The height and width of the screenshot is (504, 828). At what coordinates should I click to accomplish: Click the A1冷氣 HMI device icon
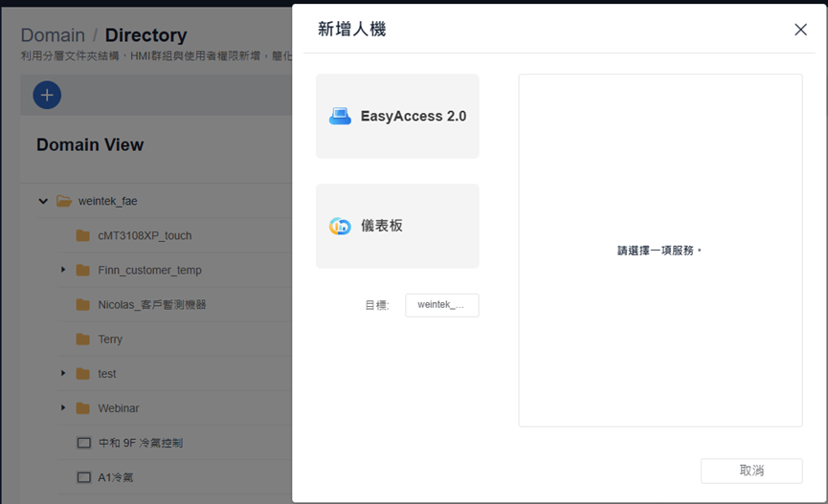click(84, 477)
